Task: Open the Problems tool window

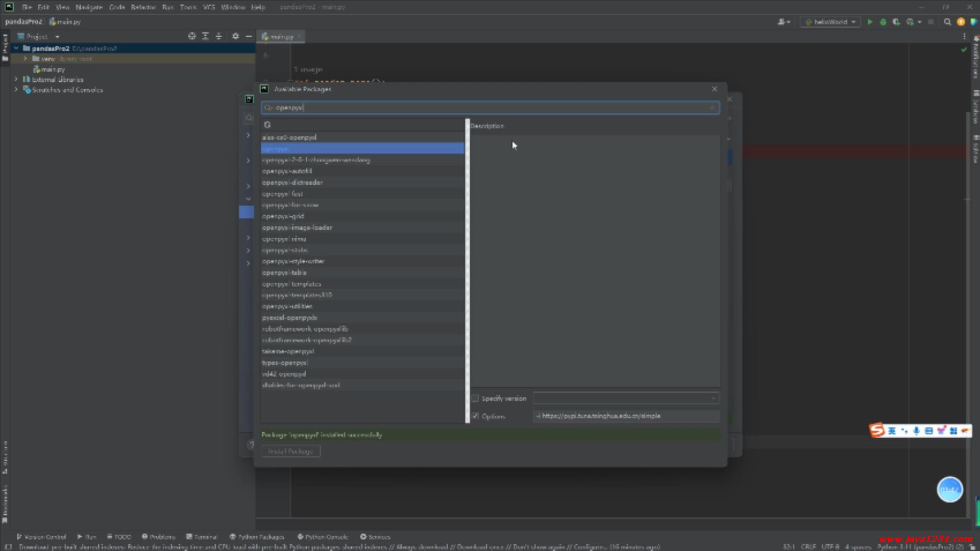Action: (x=159, y=537)
